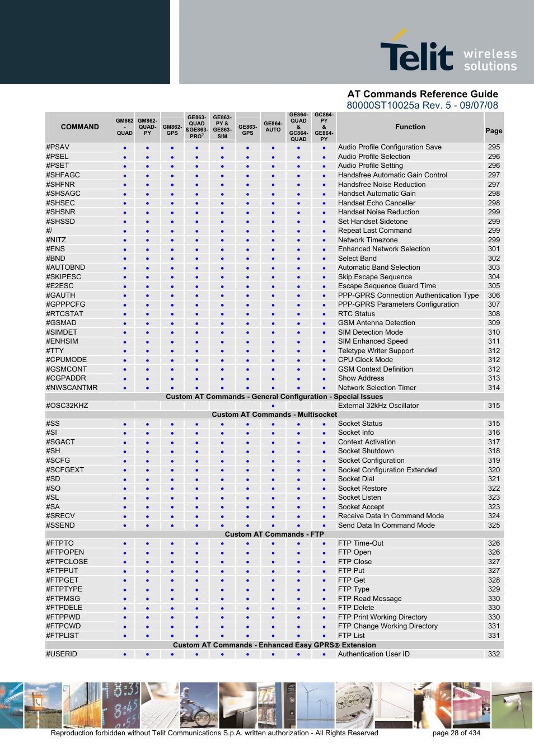The image size is (534, 756).
Task: Select the '#BND' command cell
Action: pos(55,259)
